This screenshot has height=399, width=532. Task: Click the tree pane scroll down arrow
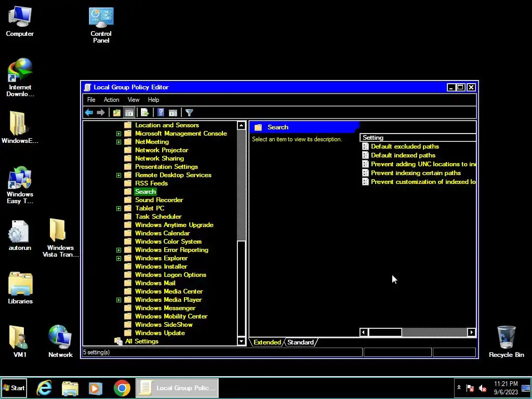(241, 341)
